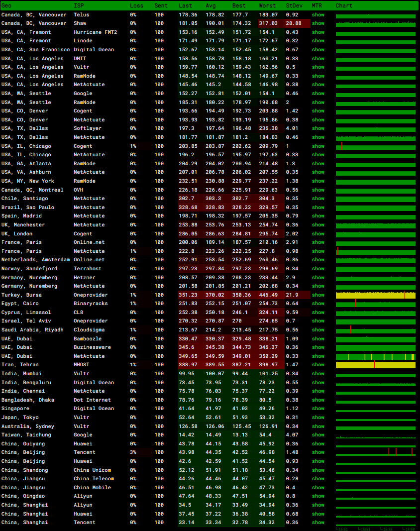Show MTR for Hurricane FMT2 Fremont row
This screenshot has width=420, height=531.
pos(318,32)
